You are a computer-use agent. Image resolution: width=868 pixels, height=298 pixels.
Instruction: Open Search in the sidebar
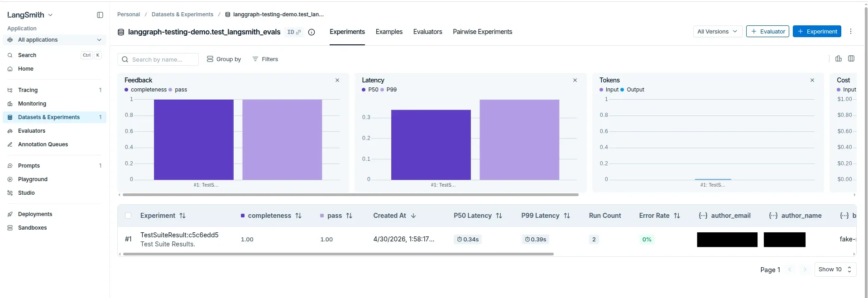point(54,55)
